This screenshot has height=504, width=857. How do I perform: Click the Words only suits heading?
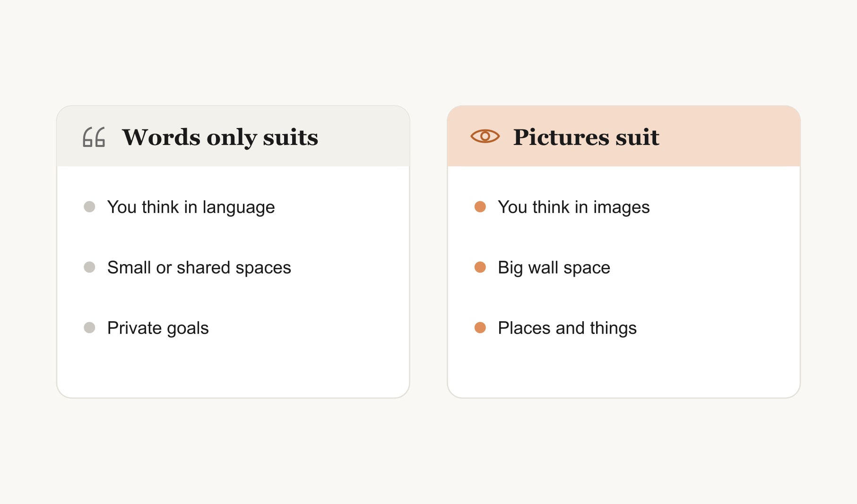[220, 137]
